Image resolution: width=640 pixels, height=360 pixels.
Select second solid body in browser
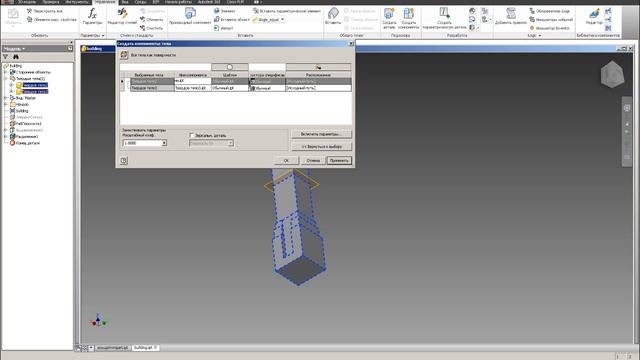pyautogui.click(x=35, y=91)
